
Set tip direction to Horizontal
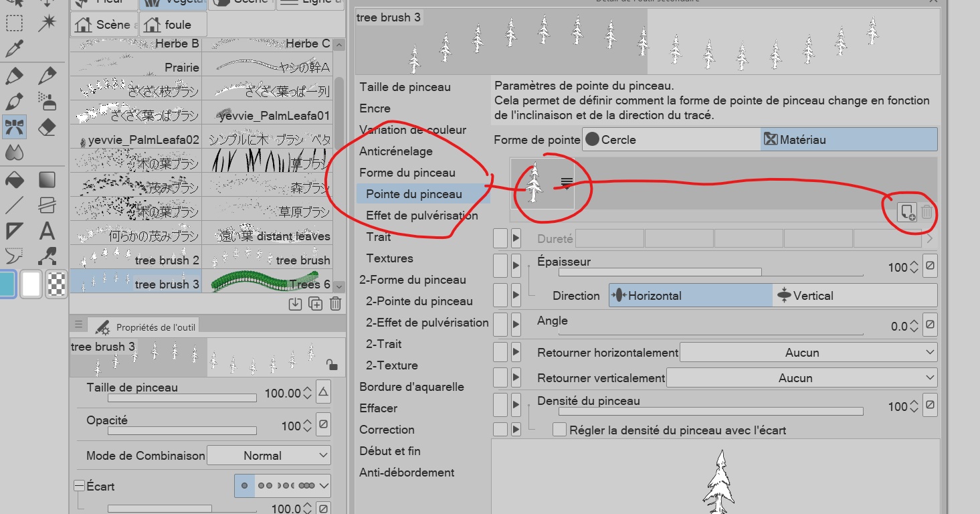click(x=690, y=295)
